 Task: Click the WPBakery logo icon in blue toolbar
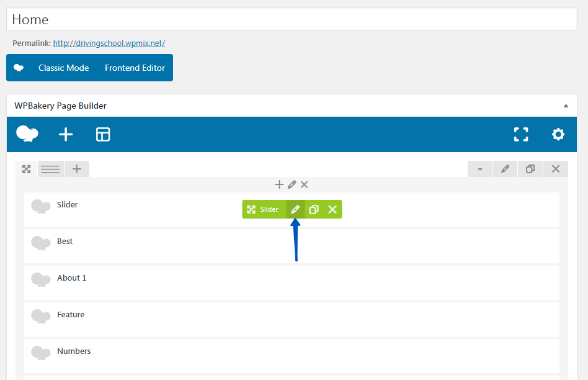[x=27, y=134]
